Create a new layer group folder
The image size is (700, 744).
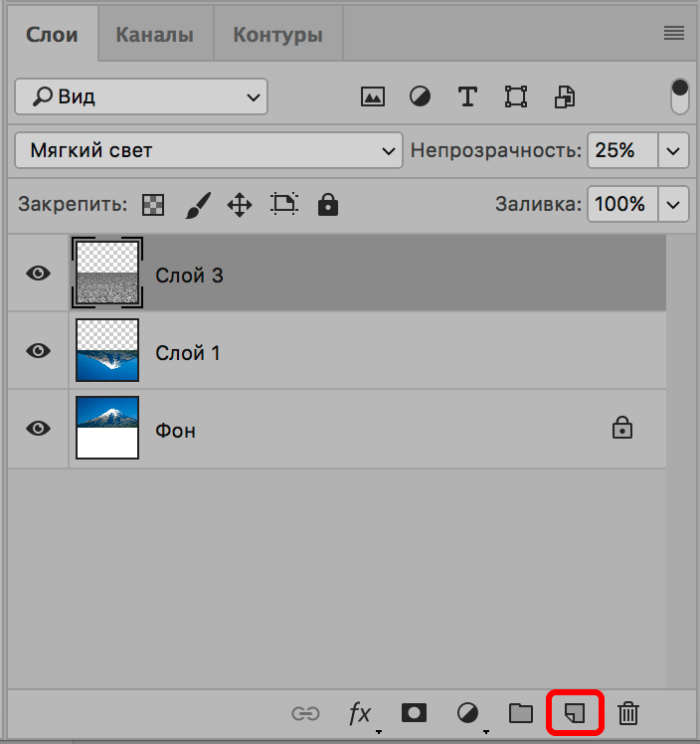tap(520, 712)
